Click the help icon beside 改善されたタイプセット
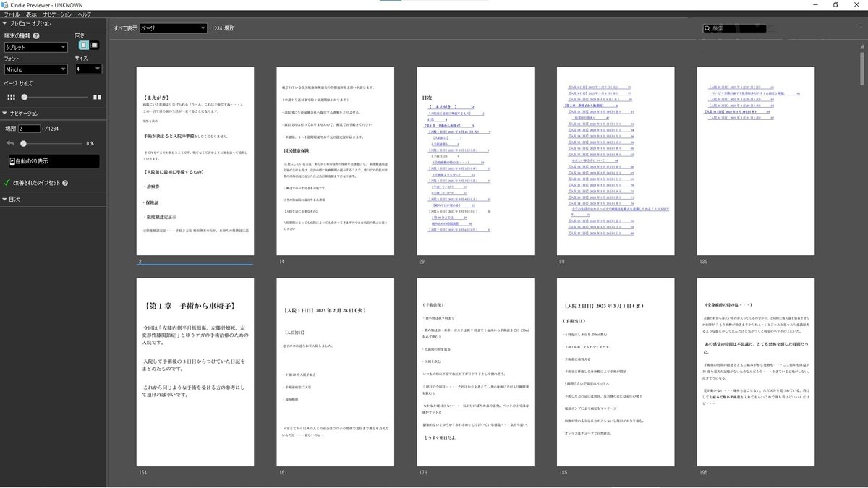 (65, 183)
